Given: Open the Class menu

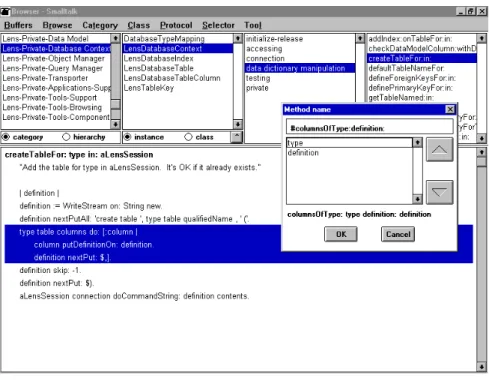Looking at the screenshot, I should (x=138, y=25).
